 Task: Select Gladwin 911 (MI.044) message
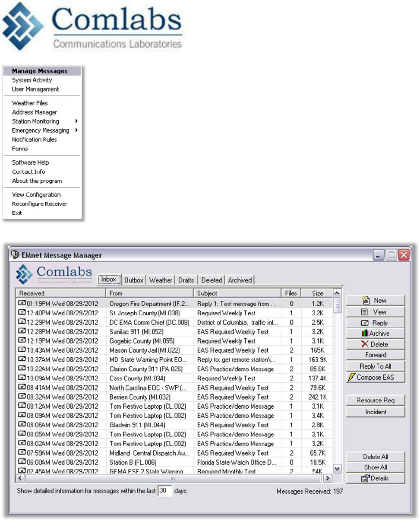point(174,425)
